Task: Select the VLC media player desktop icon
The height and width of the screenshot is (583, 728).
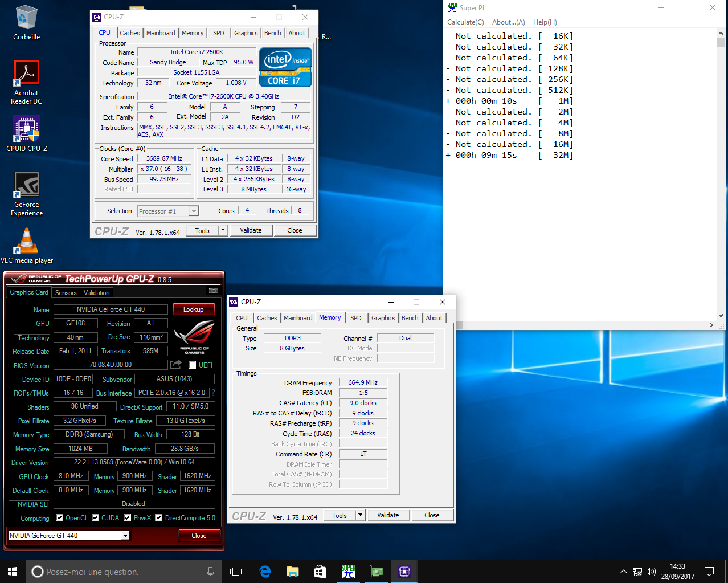Action: click(27, 246)
